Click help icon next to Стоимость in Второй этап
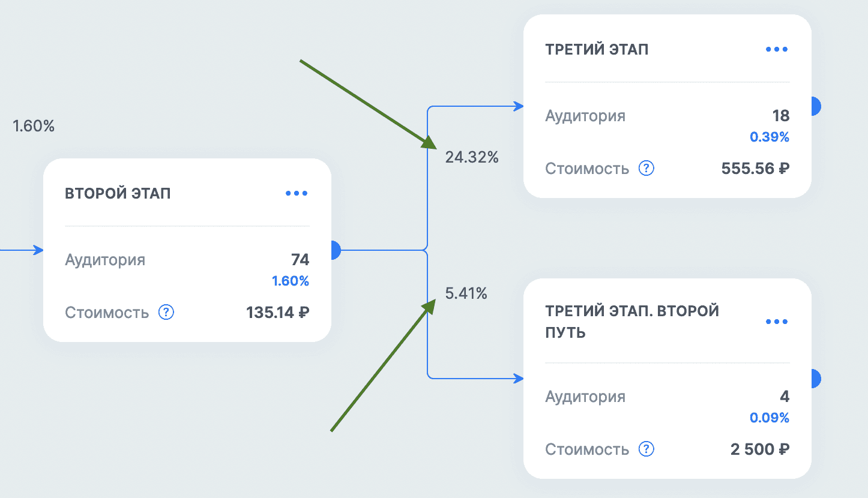The height and width of the screenshot is (498, 868). pos(166,313)
